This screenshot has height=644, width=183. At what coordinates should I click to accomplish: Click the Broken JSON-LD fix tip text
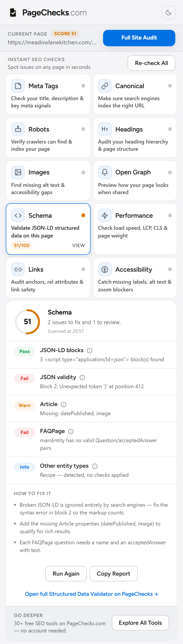click(94, 509)
